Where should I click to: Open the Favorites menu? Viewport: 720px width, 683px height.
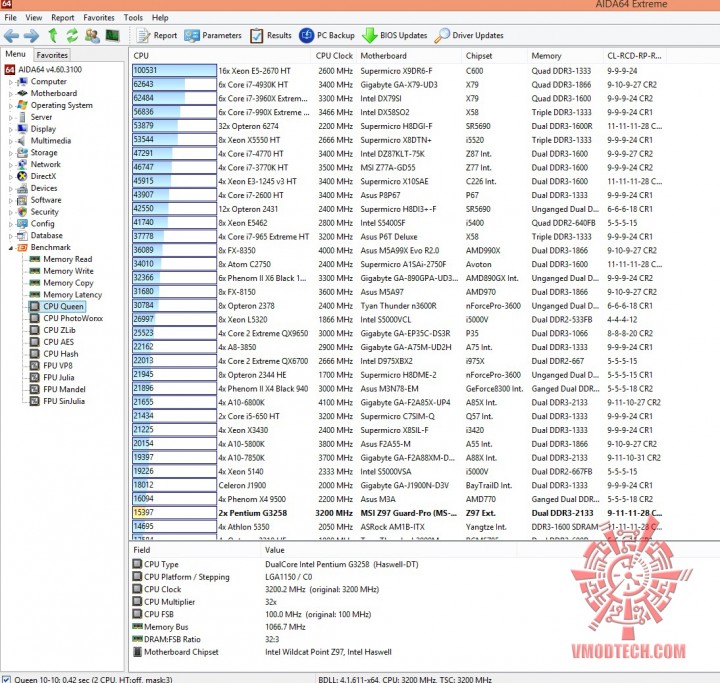[x=99, y=17]
